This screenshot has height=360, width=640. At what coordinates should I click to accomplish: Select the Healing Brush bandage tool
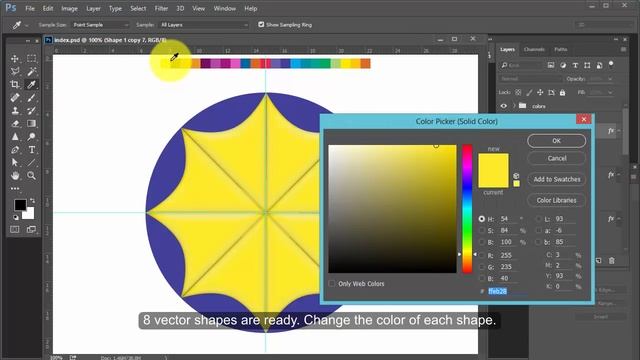coord(15,98)
